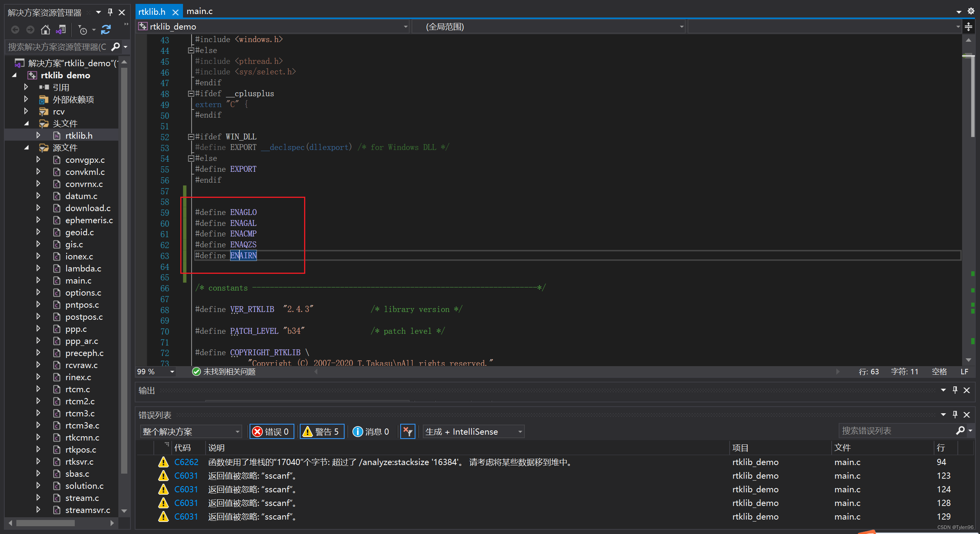Click the sync/refresh icon in Solution Explorer

(106, 30)
